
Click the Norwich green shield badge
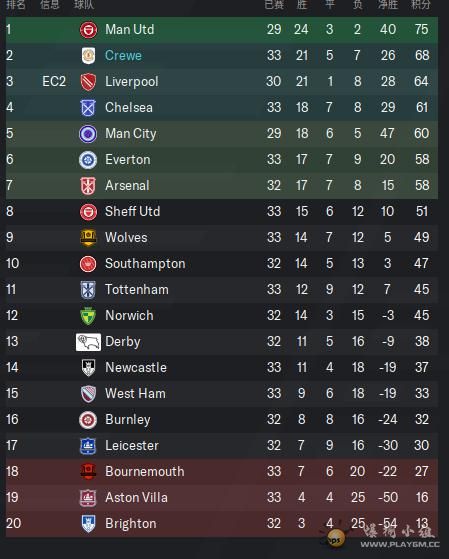[x=88, y=316]
